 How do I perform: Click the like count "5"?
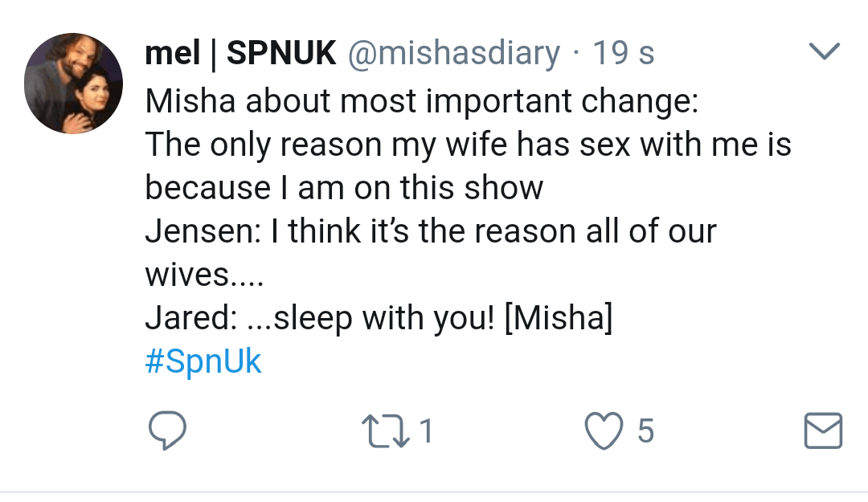[645, 432]
